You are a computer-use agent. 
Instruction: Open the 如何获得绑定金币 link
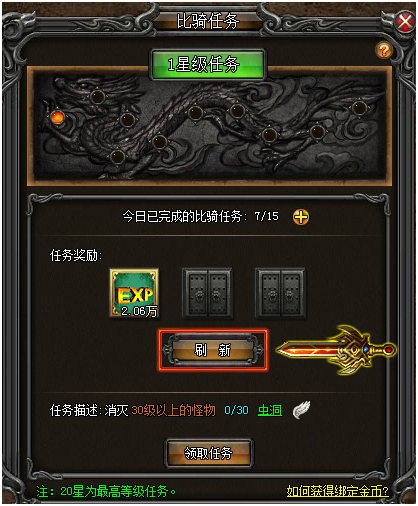pyautogui.click(x=338, y=491)
